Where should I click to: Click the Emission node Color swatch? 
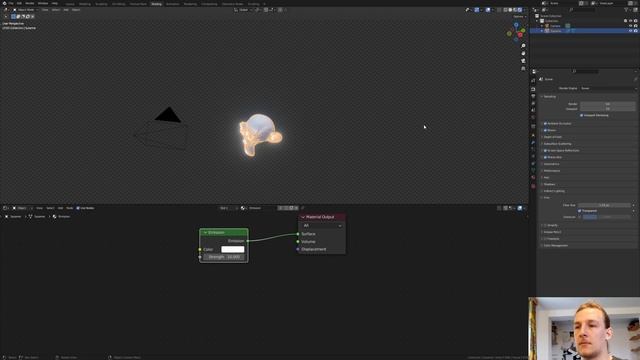click(233, 249)
